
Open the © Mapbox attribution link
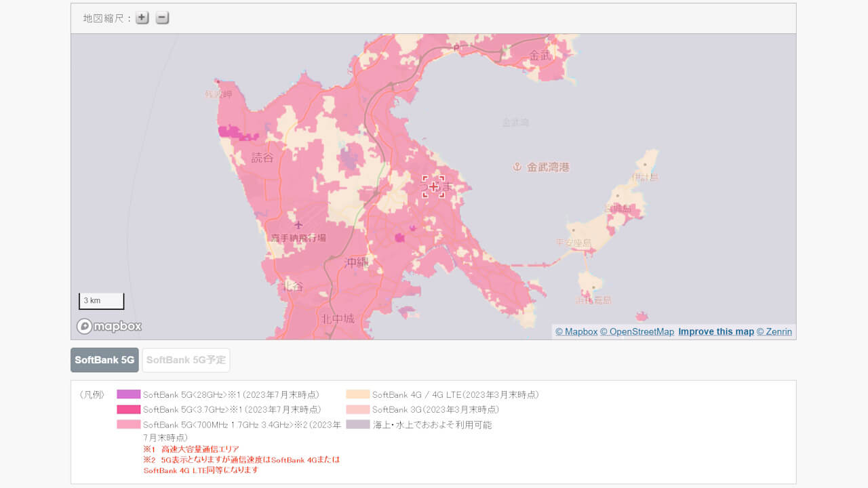pos(576,331)
